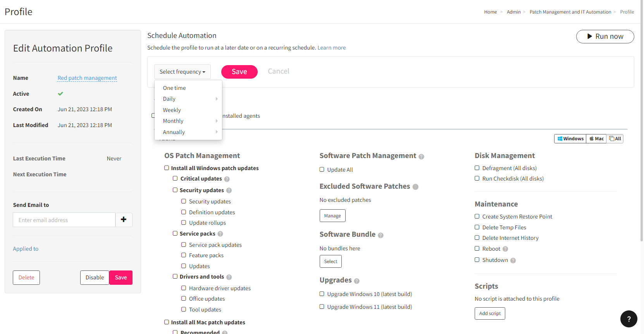This screenshot has width=644, height=334.
Task: Select Weekly from frequency menu
Action: point(188,110)
